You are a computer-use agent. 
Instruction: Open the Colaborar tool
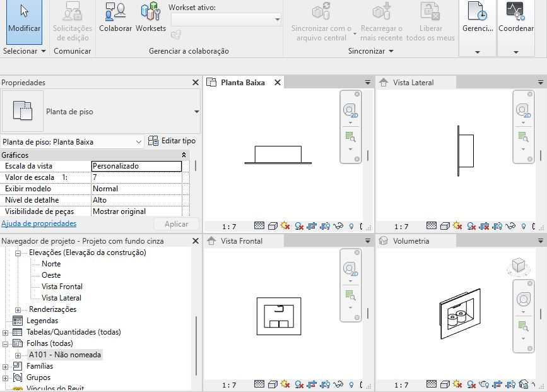point(115,18)
